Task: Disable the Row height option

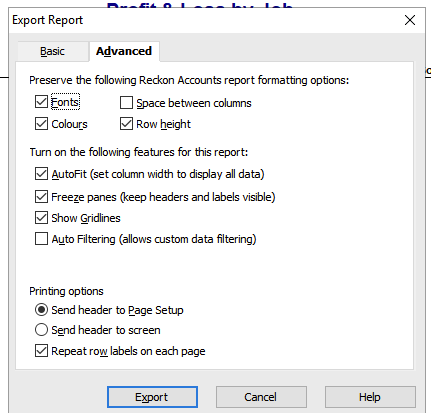Action: [126, 124]
